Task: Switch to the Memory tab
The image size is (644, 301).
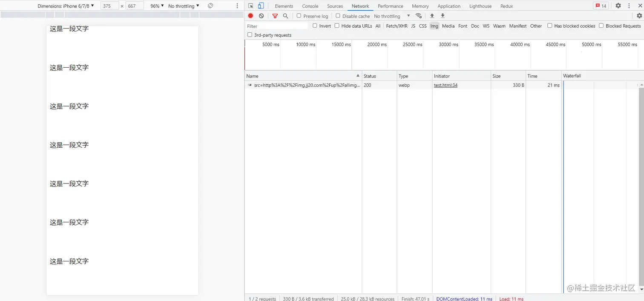Action: point(420,6)
